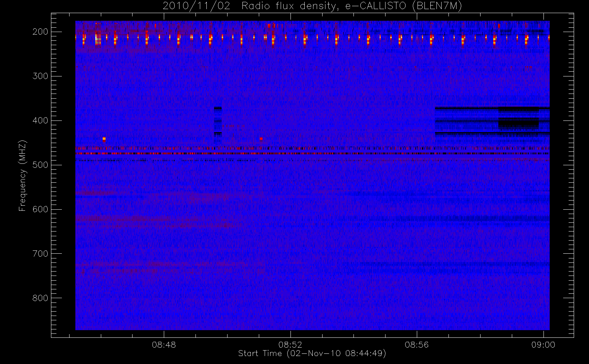Click the red burst spot near 440 MHz before 08:48
Image resolution: width=589 pixels, height=364 pixels.
(x=104, y=139)
